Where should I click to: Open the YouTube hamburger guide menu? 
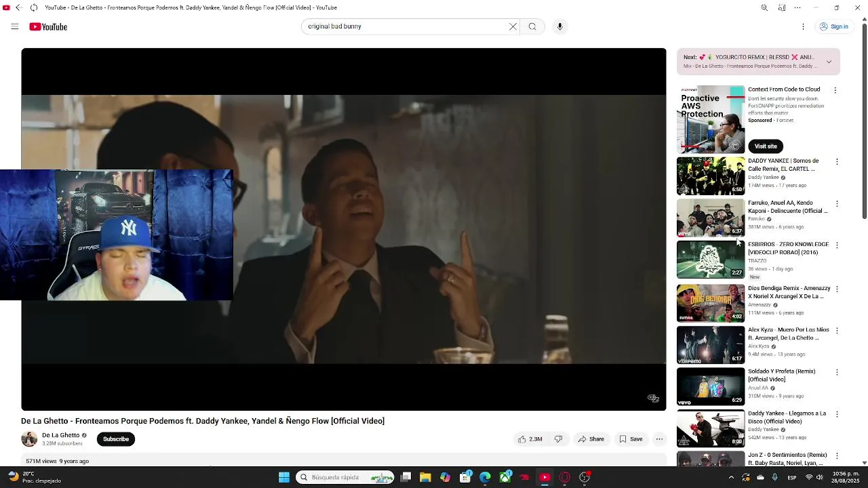(14, 26)
